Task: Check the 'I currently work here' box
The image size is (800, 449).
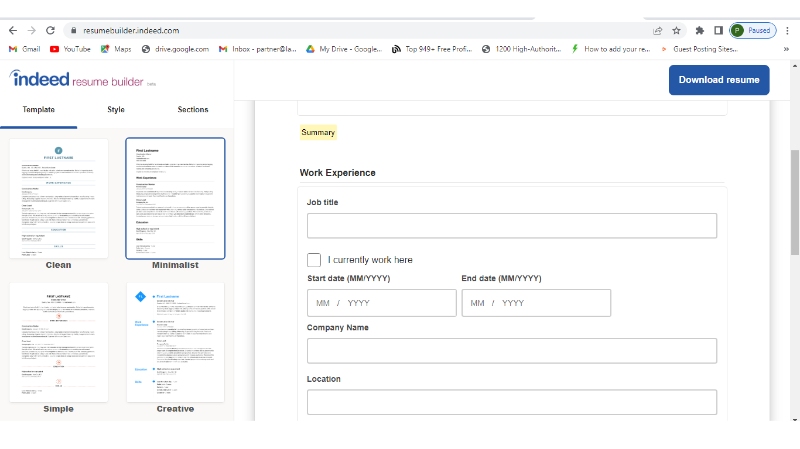Action: click(x=314, y=260)
